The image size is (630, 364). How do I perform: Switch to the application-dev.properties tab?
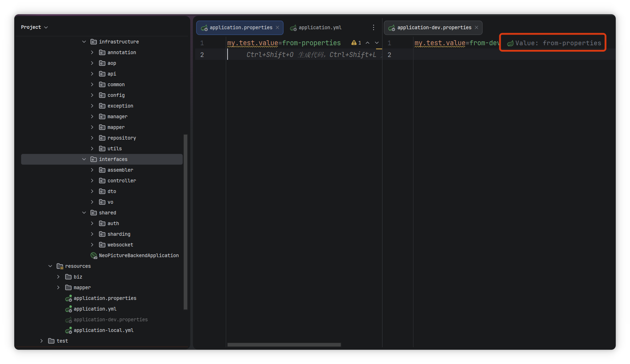pyautogui.click(x=434, y=27)
